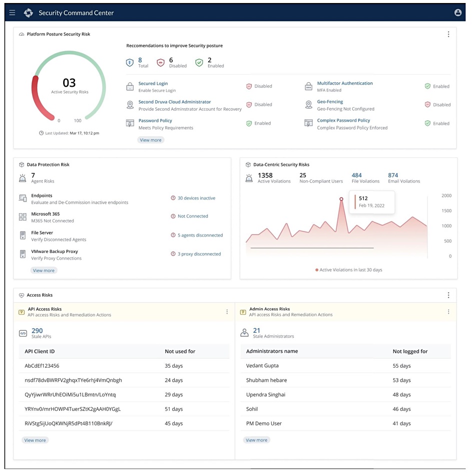Viewport: 472px width, 476px height.
Task: Select the API row starting with YRYnv0
Action: click(124, 409)
